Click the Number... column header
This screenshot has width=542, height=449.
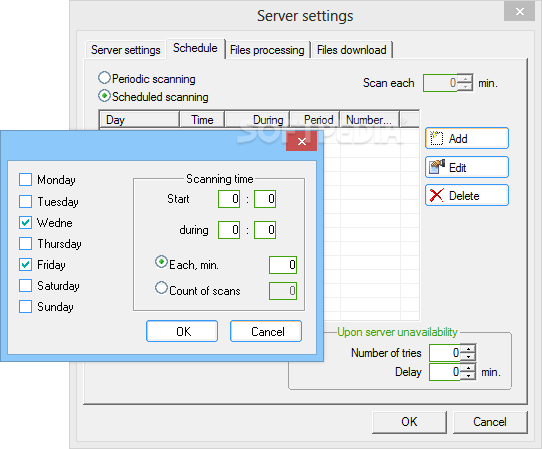370,120
